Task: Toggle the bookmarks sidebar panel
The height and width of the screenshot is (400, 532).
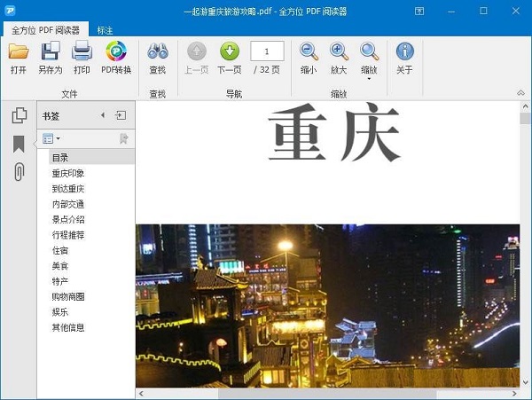Action: pos(19,144)
